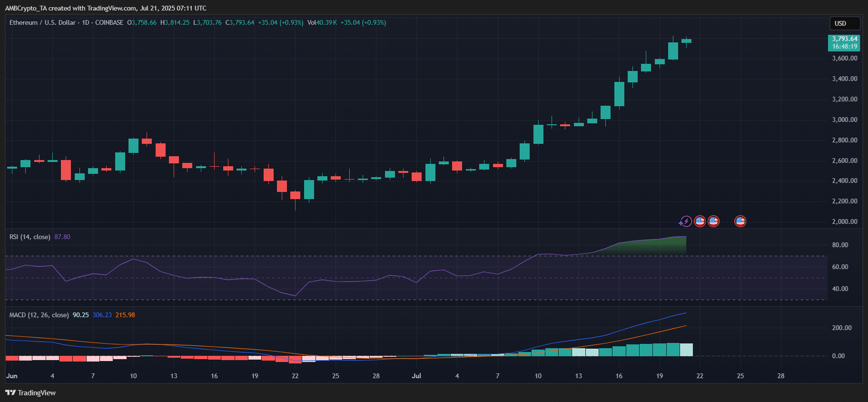
Task: Click the TradingView logo at bottom left
Action: pos(30,393)
